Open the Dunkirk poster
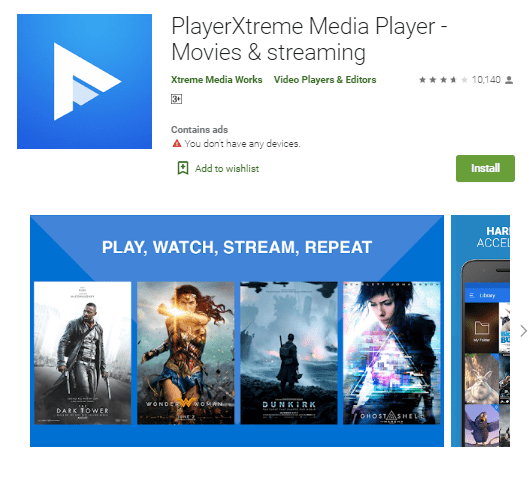Image resolution: width=531 pixels, height=477 pixels. pyautogui.click(x=289, y=353)
